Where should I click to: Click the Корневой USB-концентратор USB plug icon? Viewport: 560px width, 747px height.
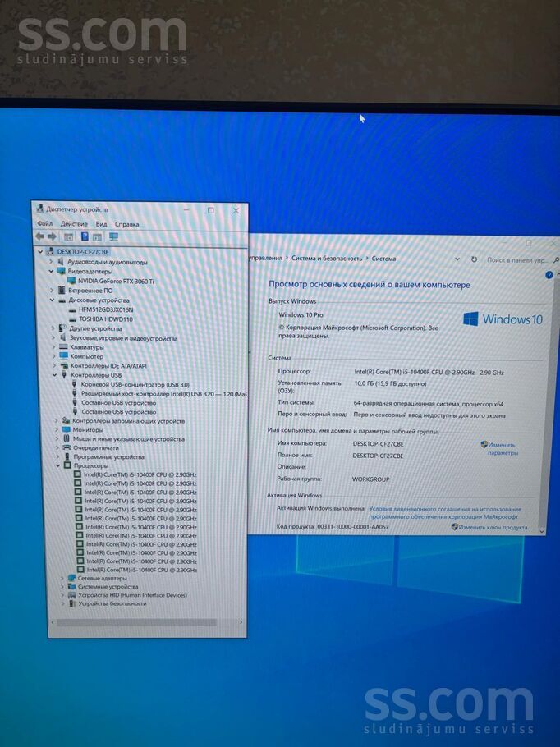(x=75, y=384)
